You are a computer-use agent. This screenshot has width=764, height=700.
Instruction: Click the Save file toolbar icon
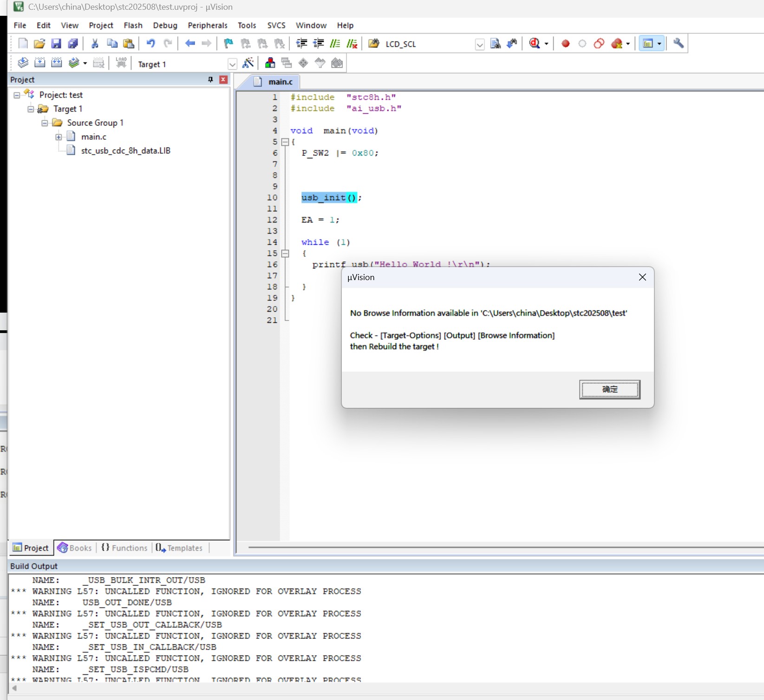click(56, 44)
